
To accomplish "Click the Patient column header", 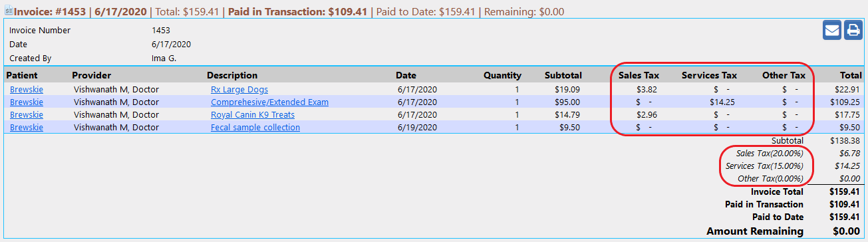I will (x=22, y=75).
